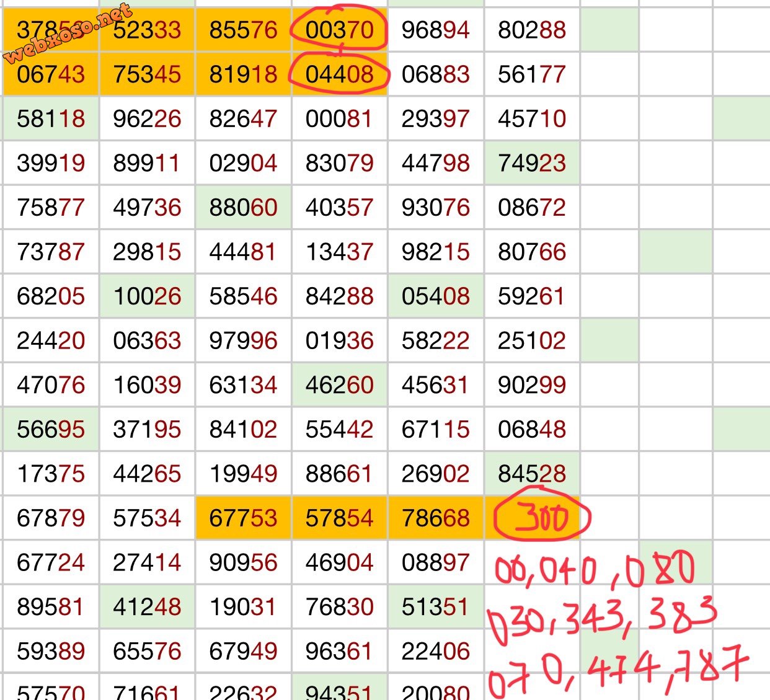
Task: Select the orange cell 81918
Action: (x=244, y=74)
